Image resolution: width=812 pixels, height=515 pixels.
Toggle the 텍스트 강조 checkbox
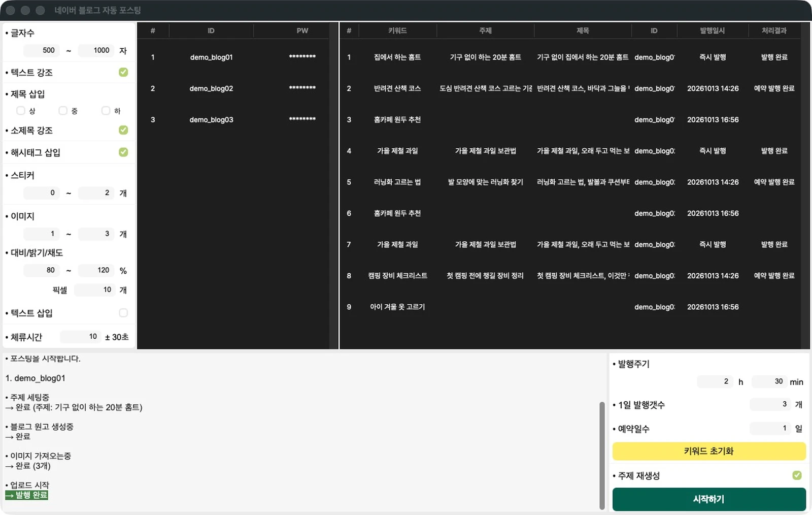click(123, 72)
